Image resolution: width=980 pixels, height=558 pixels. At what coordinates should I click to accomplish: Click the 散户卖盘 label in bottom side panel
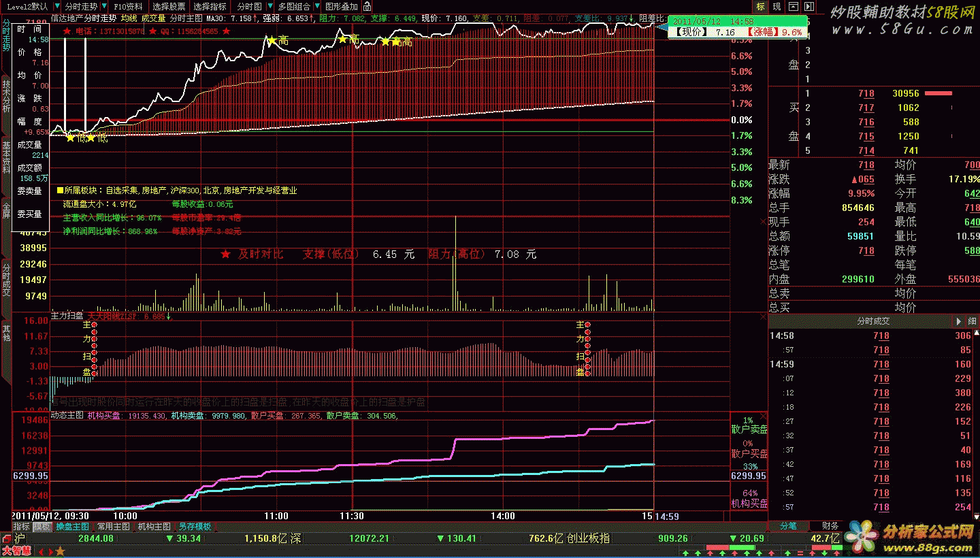749,429
